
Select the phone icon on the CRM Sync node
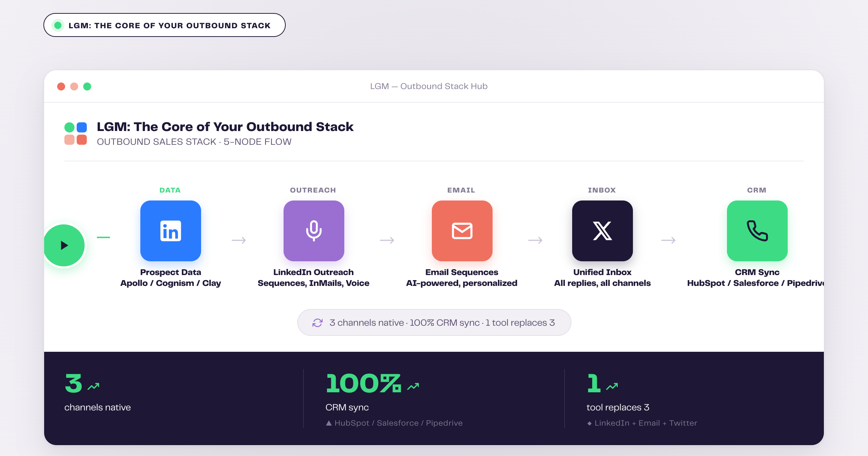(x=757, y=231)
